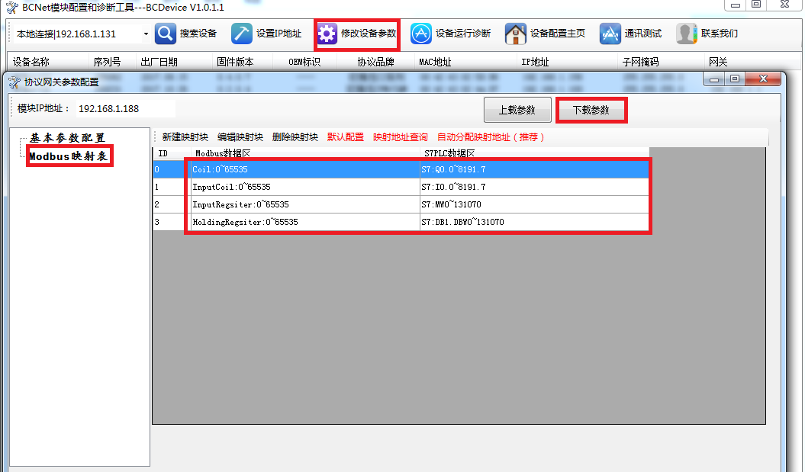806x472 pixels.
Task: Select row Coil:0~65535
Action: click(401, 169)
